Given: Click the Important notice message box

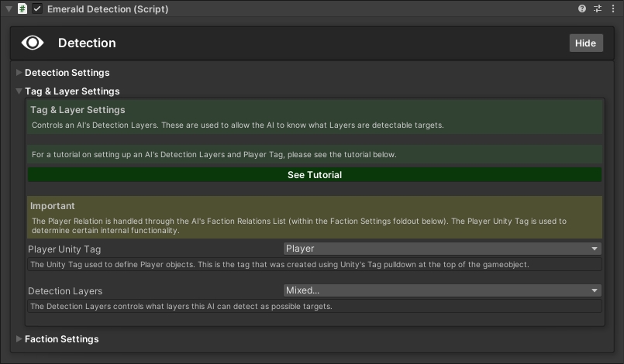Looking at the screenshot, I should (x=315, y=218).
